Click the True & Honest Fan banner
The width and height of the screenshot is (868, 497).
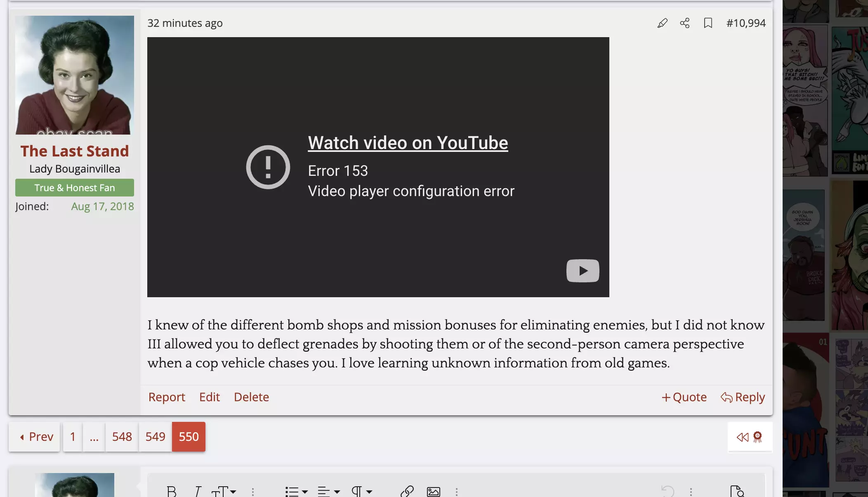coord(75,188)
